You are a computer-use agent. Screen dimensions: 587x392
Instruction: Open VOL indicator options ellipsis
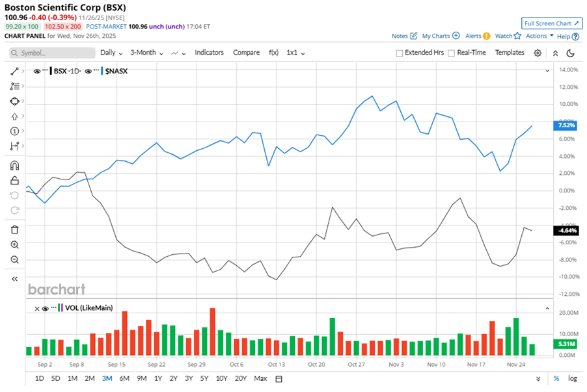point(53,307)
